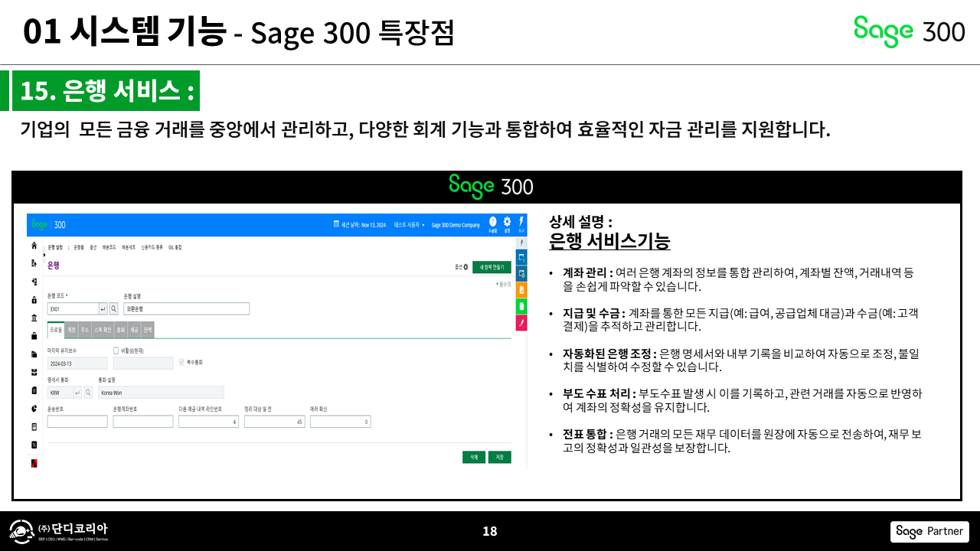Click the 명세서 통화 field showing KRW

60,393
